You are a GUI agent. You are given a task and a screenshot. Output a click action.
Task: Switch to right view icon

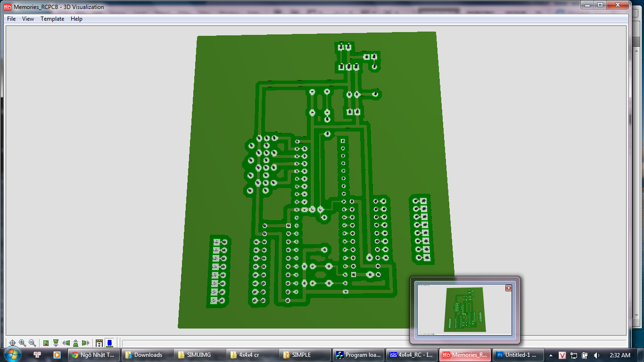coord(85,343)
